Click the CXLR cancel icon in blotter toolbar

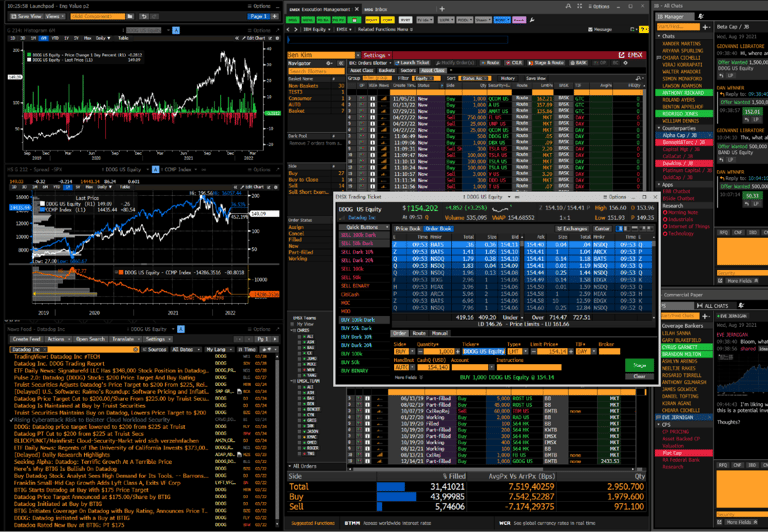point(514,63)
